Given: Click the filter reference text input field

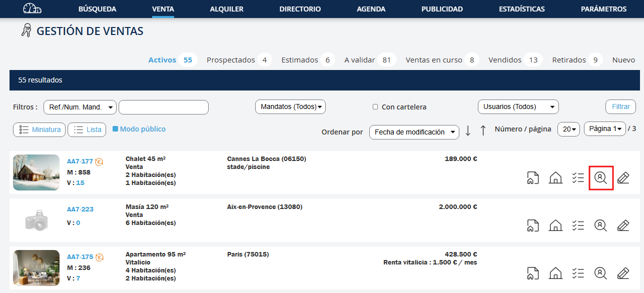Looking at the screenshot, I should [x=163, y=107].
